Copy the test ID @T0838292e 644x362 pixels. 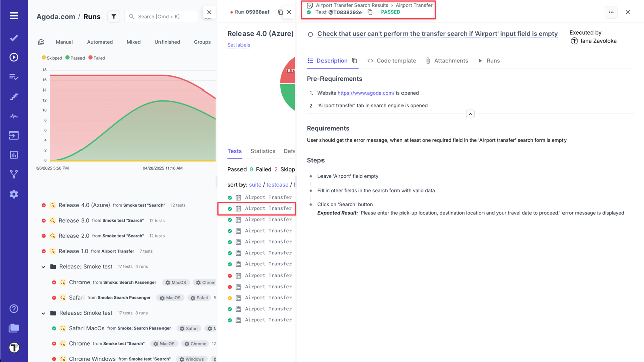pyautogui.click(x=370, y=12)
